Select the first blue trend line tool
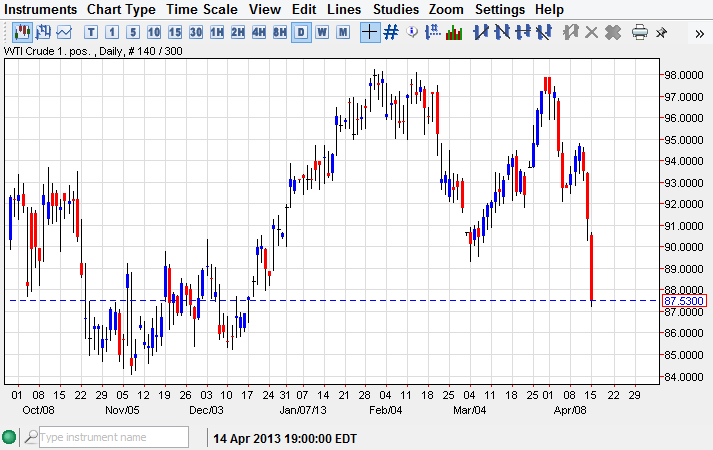Viewport: 713px width, 450px height. [481, 32]
